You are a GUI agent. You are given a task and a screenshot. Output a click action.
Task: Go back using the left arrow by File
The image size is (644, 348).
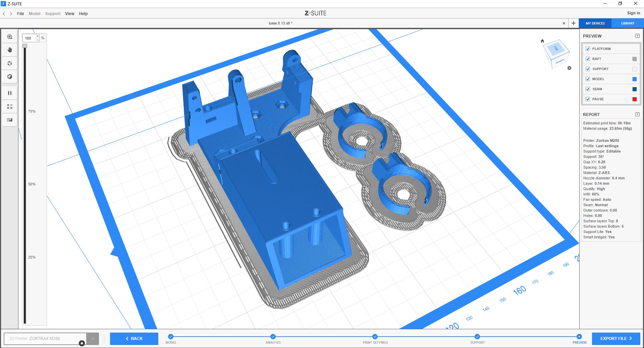pos(4,14)
